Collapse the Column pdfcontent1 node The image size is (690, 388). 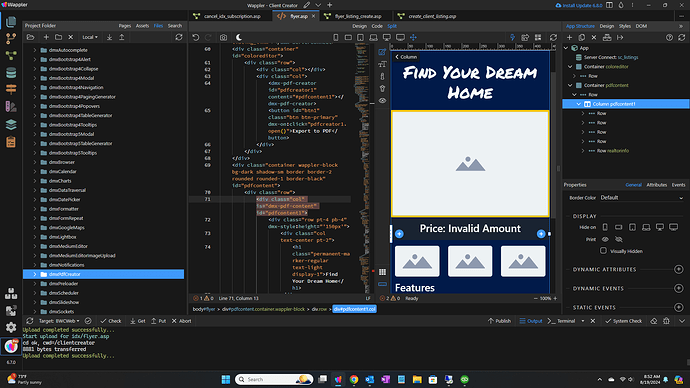(579, 104)
